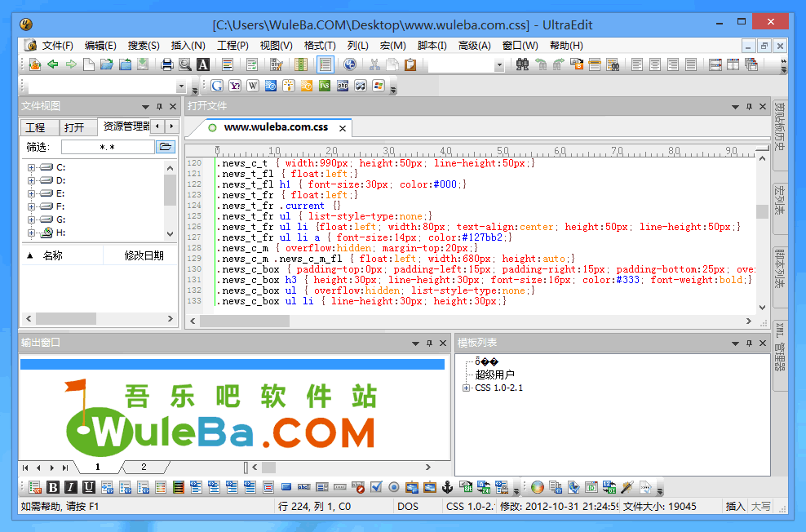This screenshot has width=806, height=532.
Task: Switch to output window tab 2
Action: [144, 467]
